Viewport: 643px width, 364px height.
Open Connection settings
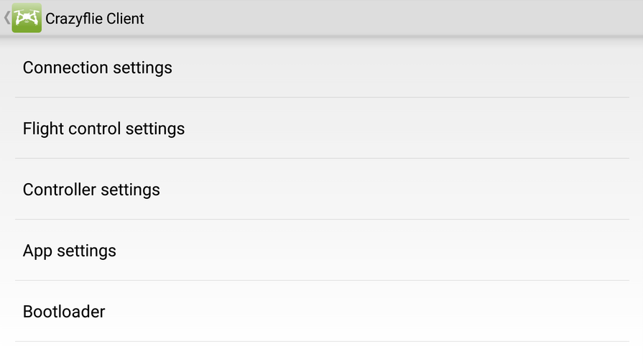98,67
